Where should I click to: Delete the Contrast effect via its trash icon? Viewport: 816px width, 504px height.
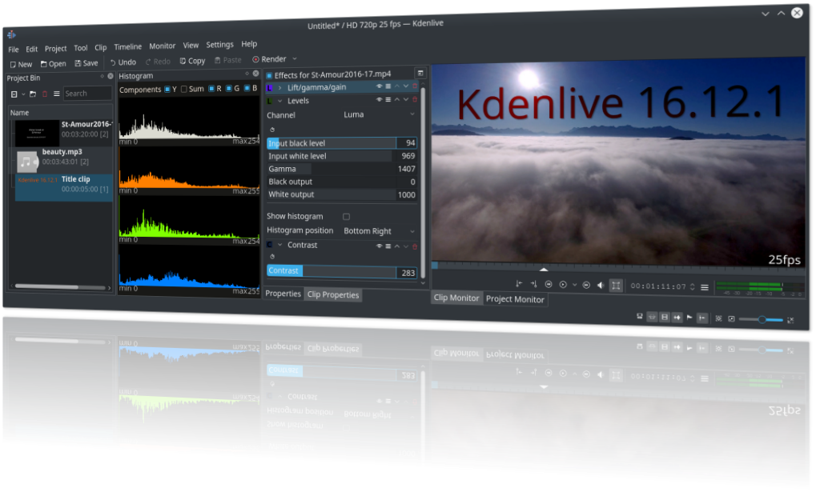coord(415,246)
